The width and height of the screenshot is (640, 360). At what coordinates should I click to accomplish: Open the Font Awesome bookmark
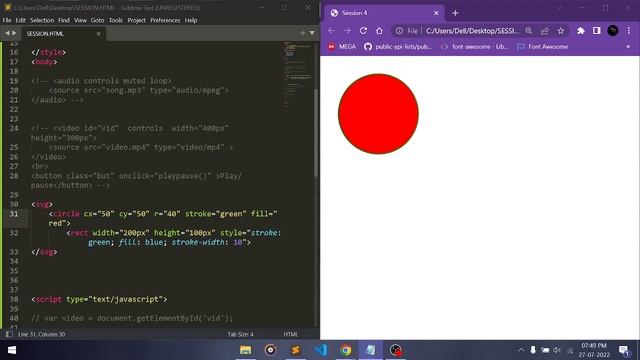point(542,47)
